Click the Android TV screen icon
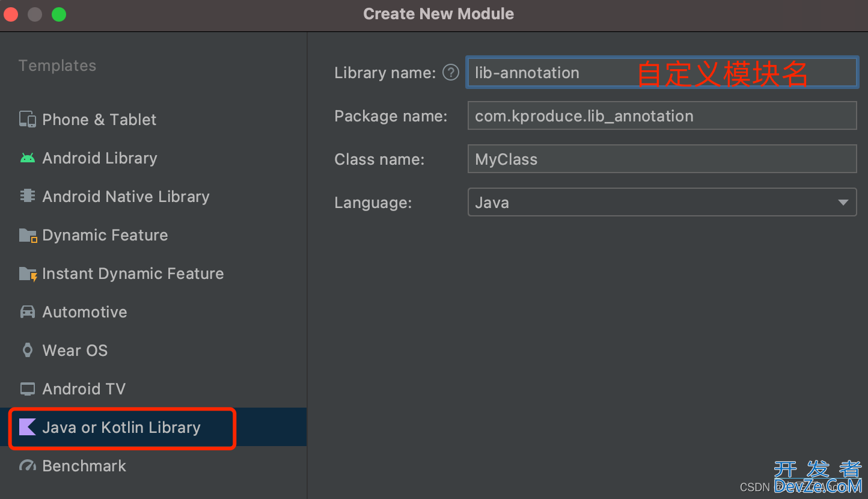This screenshot has height=499, width=868. 28,389
